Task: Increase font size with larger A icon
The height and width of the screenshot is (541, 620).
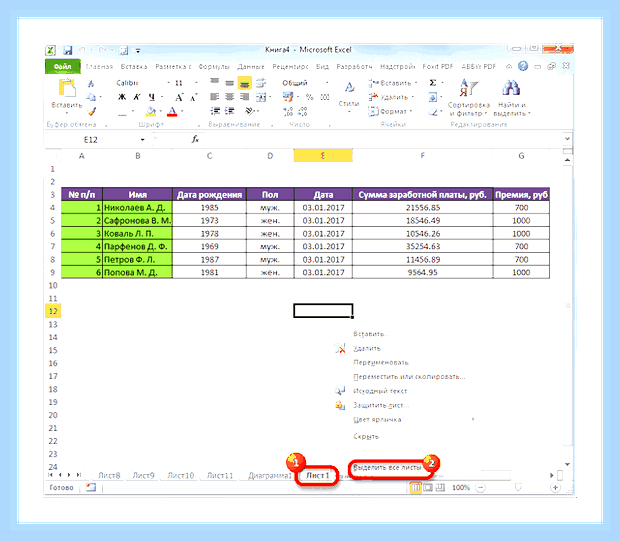Action: pos(179,97)
